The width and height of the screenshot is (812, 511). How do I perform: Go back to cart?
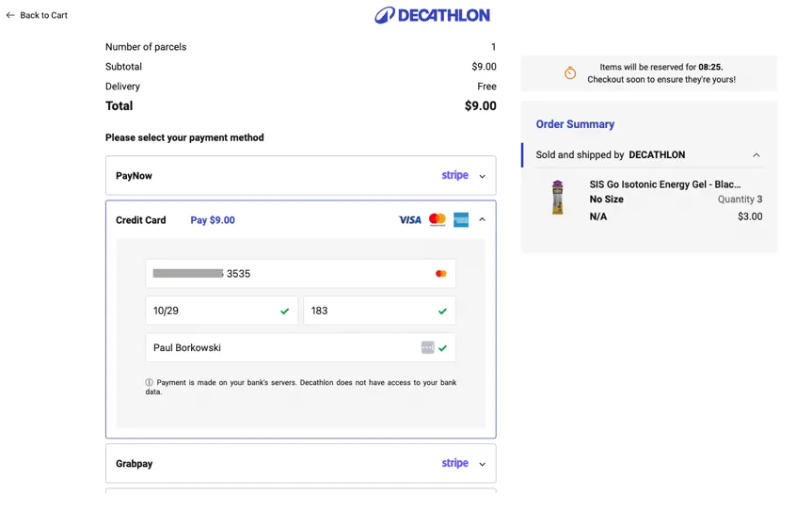pyautogui.click(x=43, y=15)
